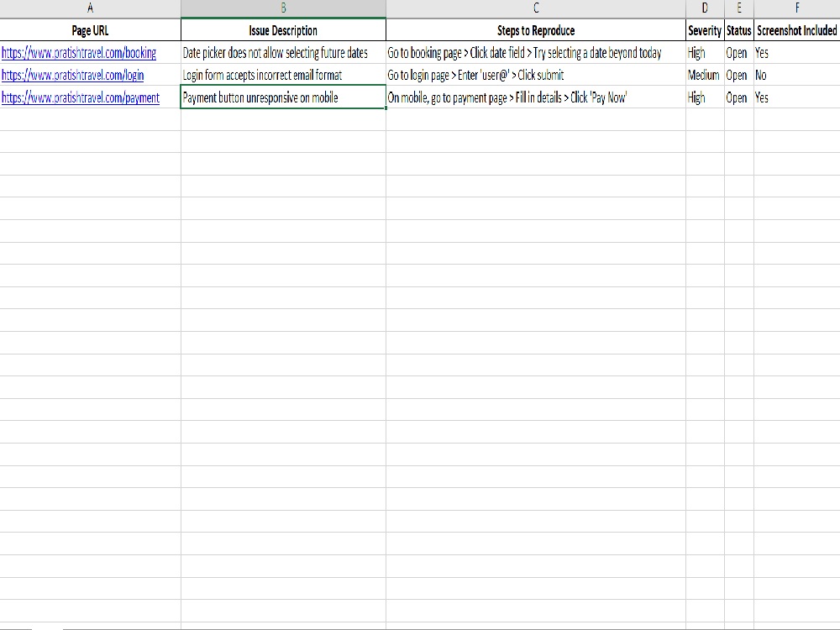
Task: Select column E header
Action: coord(739,8)
